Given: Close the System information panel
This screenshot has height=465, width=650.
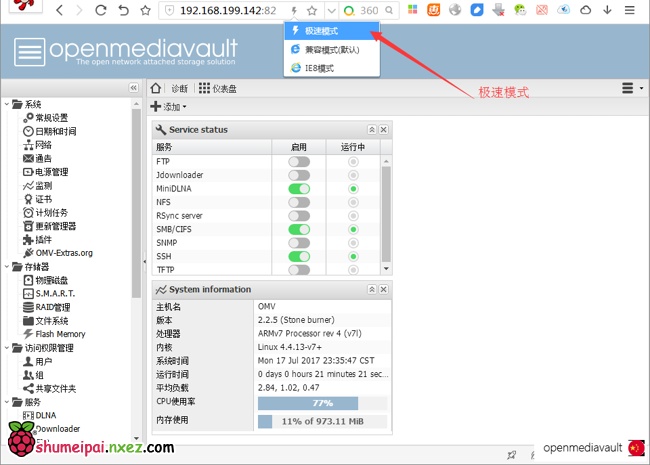Looking at the screenshot, I should pos(383,290).
